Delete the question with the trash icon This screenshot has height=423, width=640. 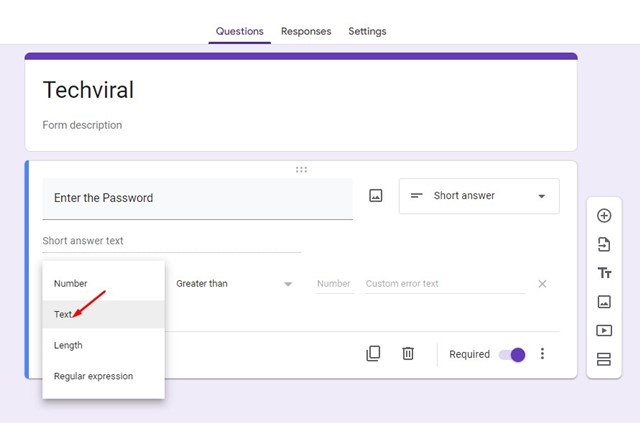[408, 354]
